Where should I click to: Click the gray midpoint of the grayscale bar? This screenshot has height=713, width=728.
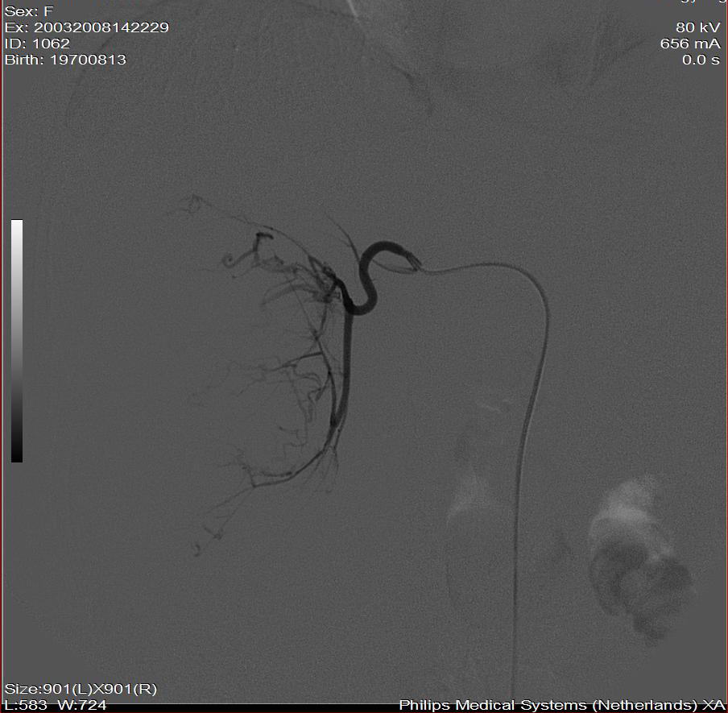tap(17, 341)
